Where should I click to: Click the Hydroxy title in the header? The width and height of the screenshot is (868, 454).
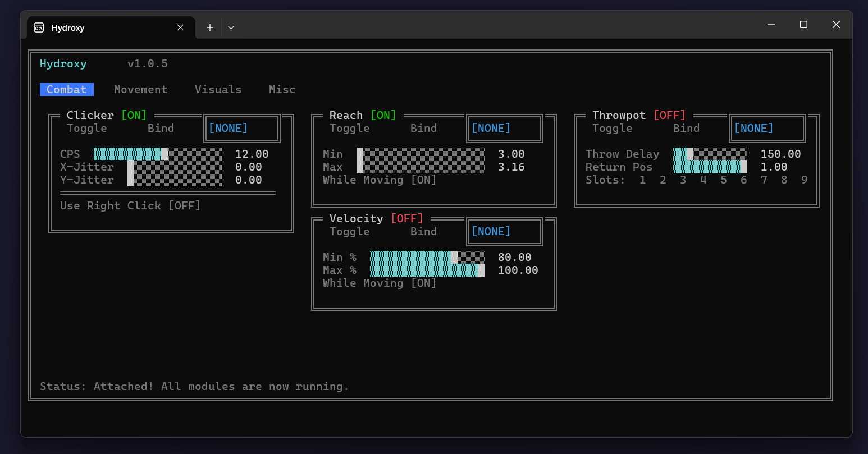pyautogui.click(x=63, y=64)
